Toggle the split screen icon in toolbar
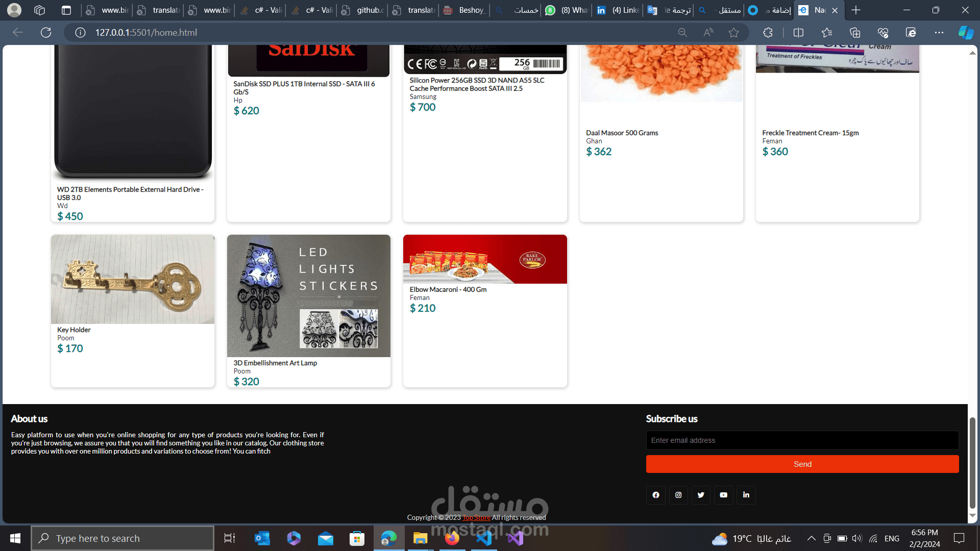The width and height of the screenshot is (980, 551). click(798, 33)
